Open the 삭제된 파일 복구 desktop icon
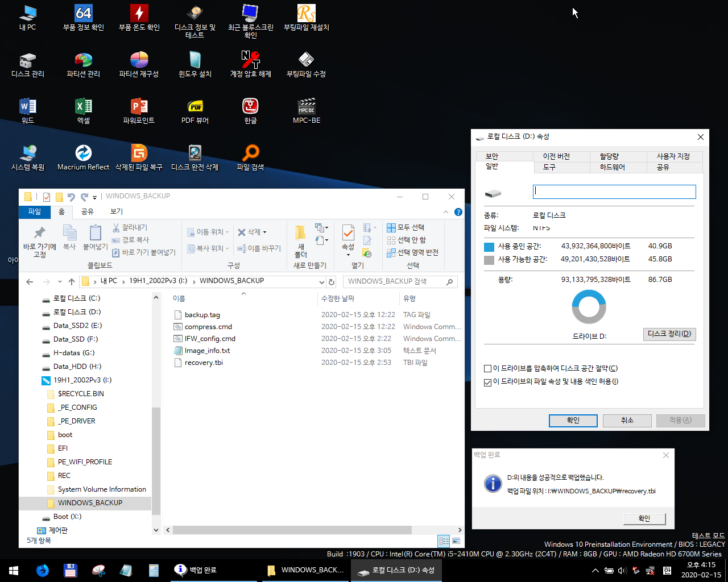This screenshot has width=728, height=582. 139,158
